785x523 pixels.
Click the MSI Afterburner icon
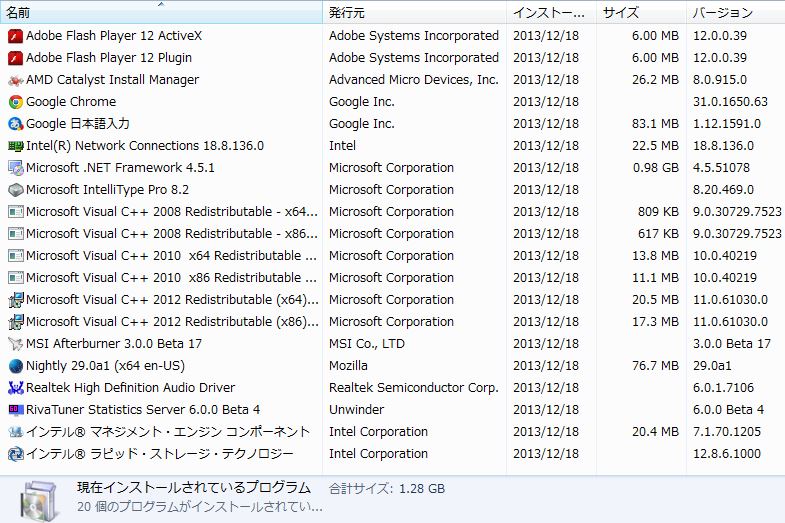click(16, 344)
